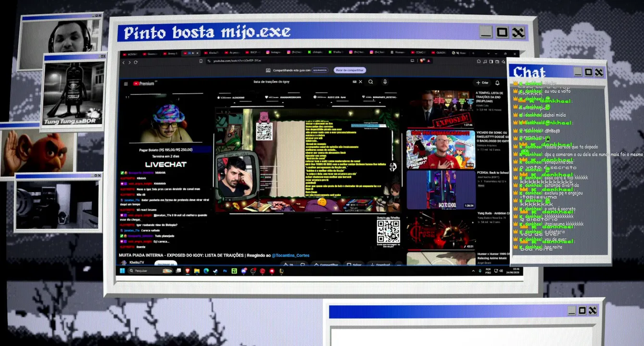Image resolution: width=644 pixels, height=346 pixels.
Task: Open Steam from the taskbar
Action: [215, 271]
